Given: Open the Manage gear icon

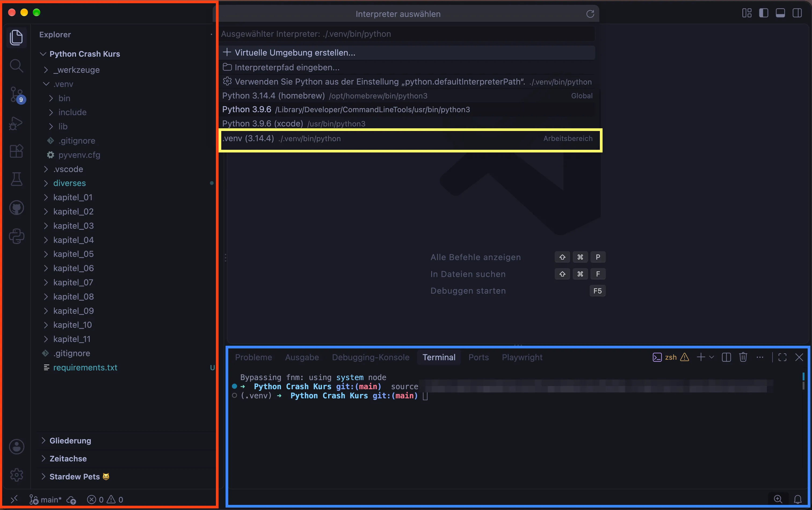Looking at the screenshot, I should click(16, 475).
